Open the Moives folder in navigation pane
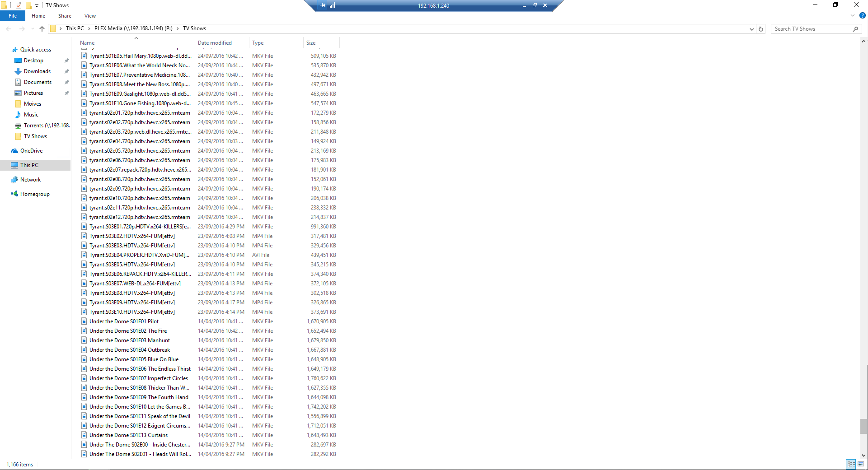Image resolution: width=868 pixels, height=470 pixels. (x=32, y=104)
